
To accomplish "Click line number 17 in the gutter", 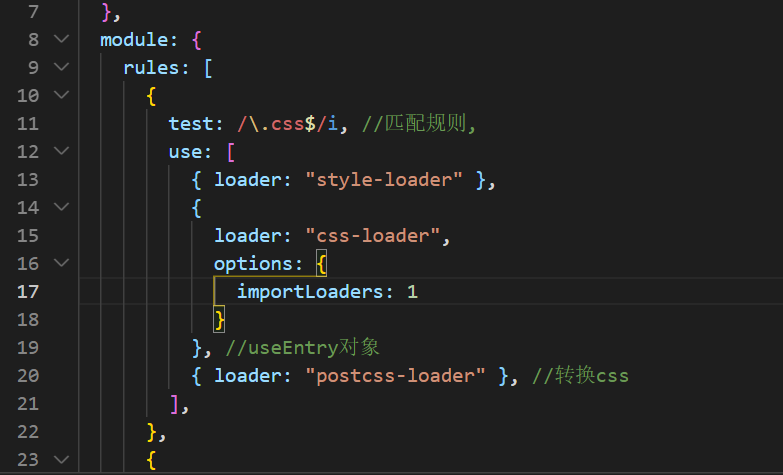I will [28, 291].
